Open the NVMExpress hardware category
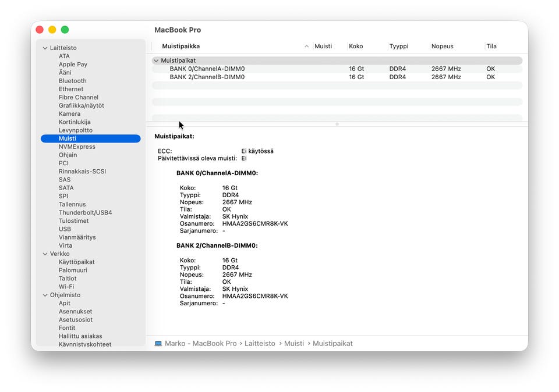The height and width of the screenshot is (392, 559). [x=76, y=147]
